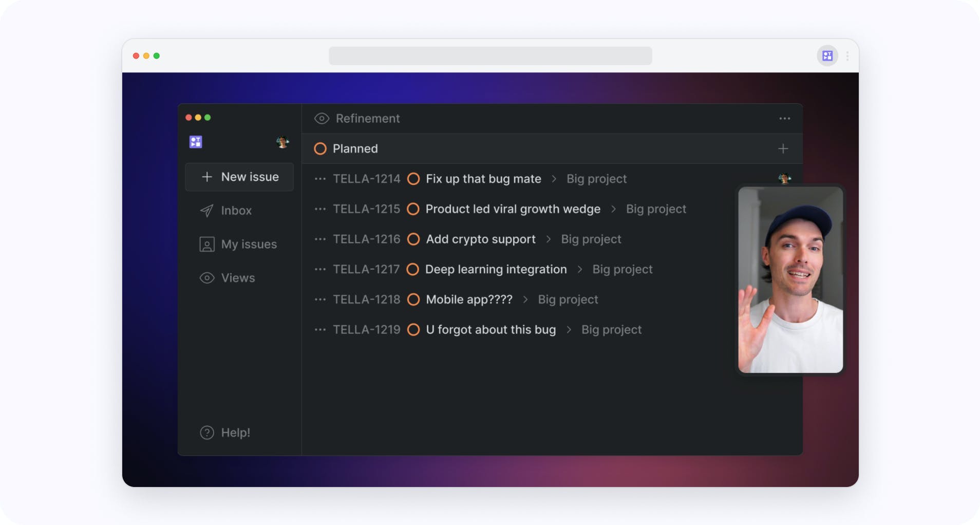Click the chevron after Deep learning integration
The height and width of the screenshot is (525, 980).
(580, 269)
